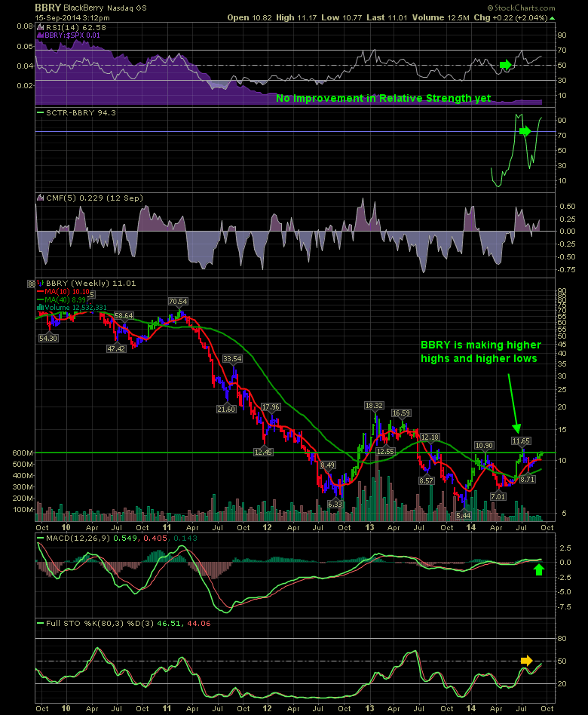The width and height of the screenshot is (588, 715).
Task: Click the 17.96 price label
Action: point(271,407)
